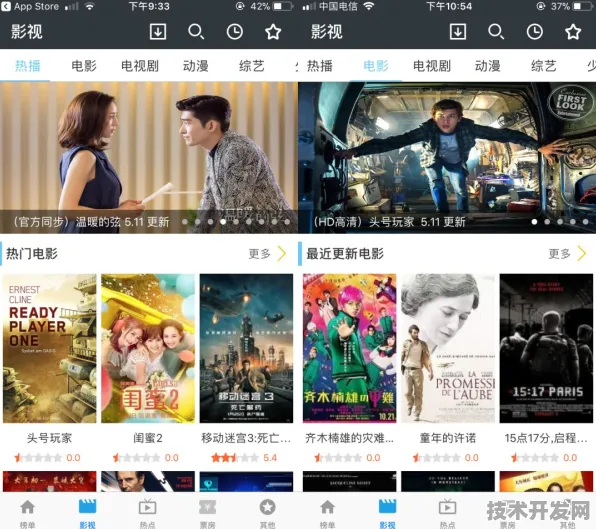Open 票房 ticket icon in left bottom bar

pyautogui.click(x=208, y=507)
